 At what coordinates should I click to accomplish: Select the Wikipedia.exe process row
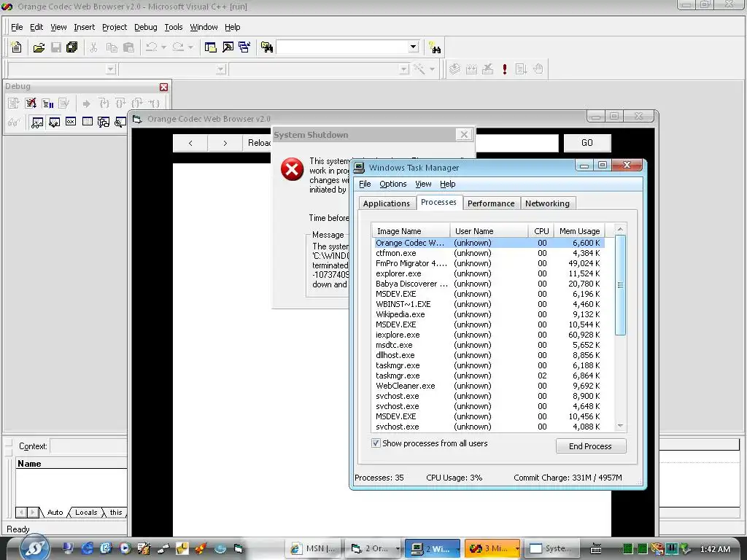pos(488,314)
